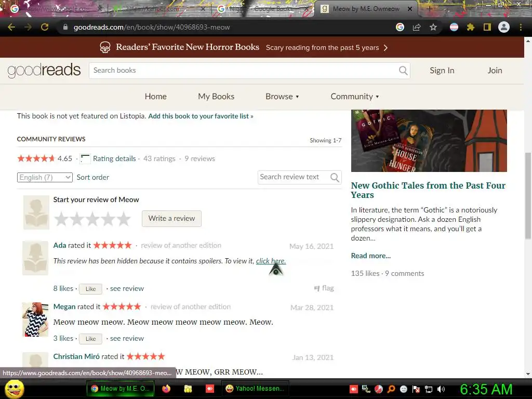Open the red AnyDesk taskbar shortcut

click(x=210, y=389)
